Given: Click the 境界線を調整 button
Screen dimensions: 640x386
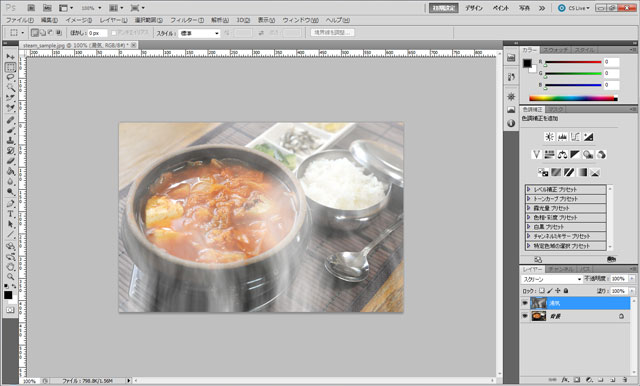Looking at the screenshot, I should click(x=332, y=33).
